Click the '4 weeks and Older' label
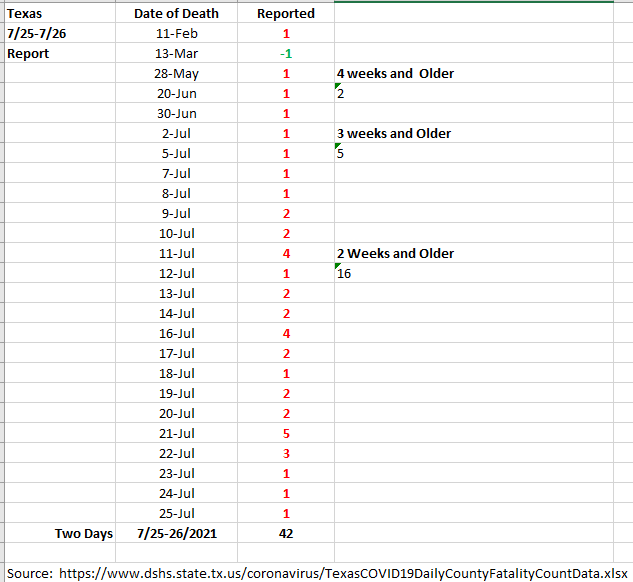The image size is (633, 582). click(395, 73)
